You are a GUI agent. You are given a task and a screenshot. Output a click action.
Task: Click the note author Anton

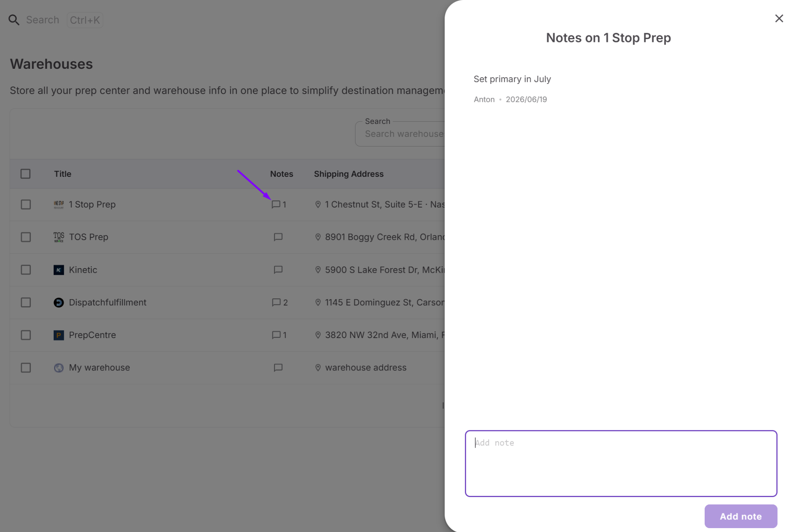tap(484, 99)
